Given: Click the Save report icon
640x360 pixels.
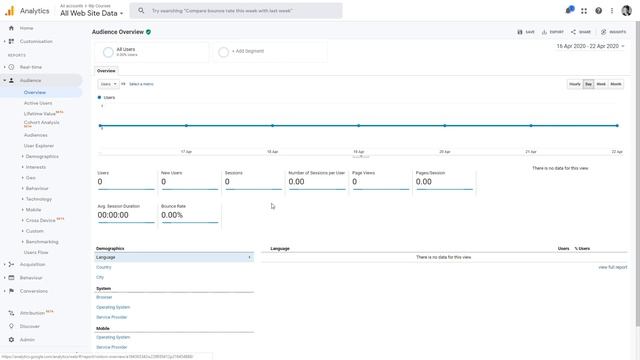Looking at the screenshot, I should (x=520, y=32).
